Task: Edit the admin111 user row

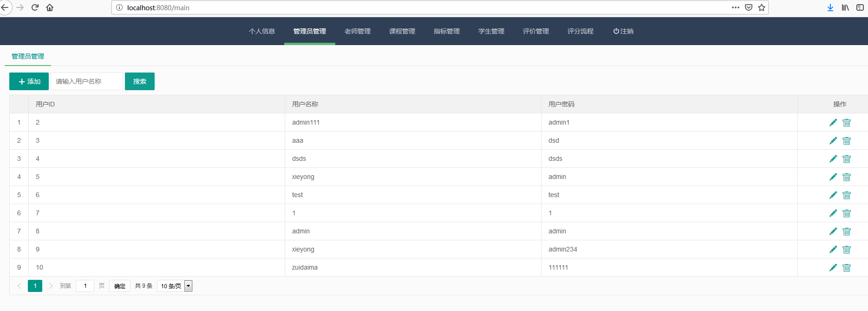Action: [833, 122]
